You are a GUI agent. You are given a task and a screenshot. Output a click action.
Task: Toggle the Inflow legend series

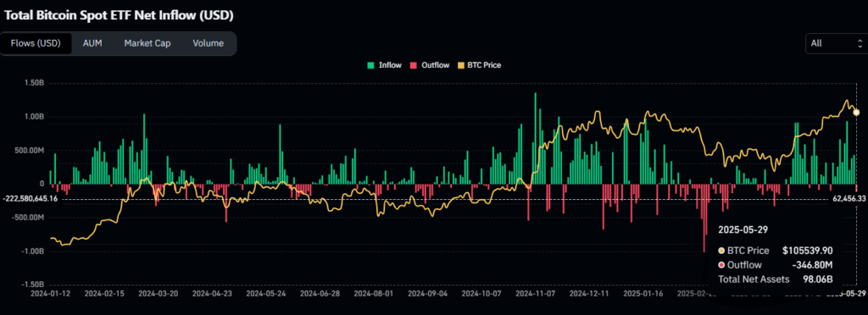[x=384, y=65]
